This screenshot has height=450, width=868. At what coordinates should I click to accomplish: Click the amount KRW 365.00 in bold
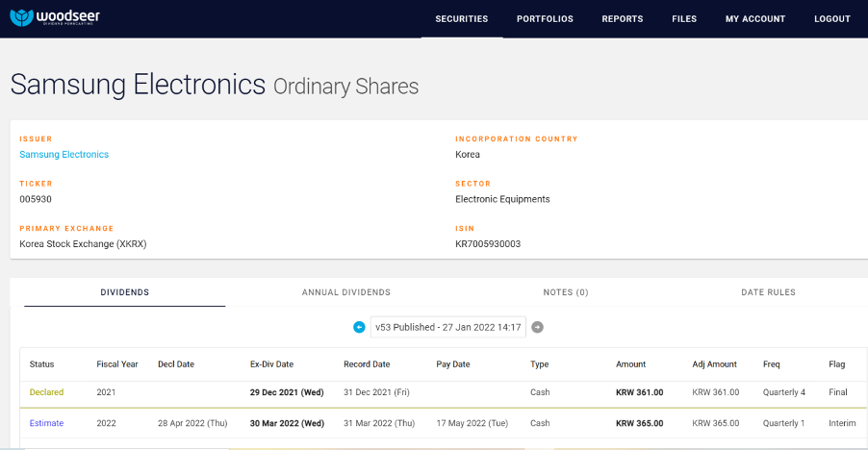pyautogui.click(x=639, y=423)
